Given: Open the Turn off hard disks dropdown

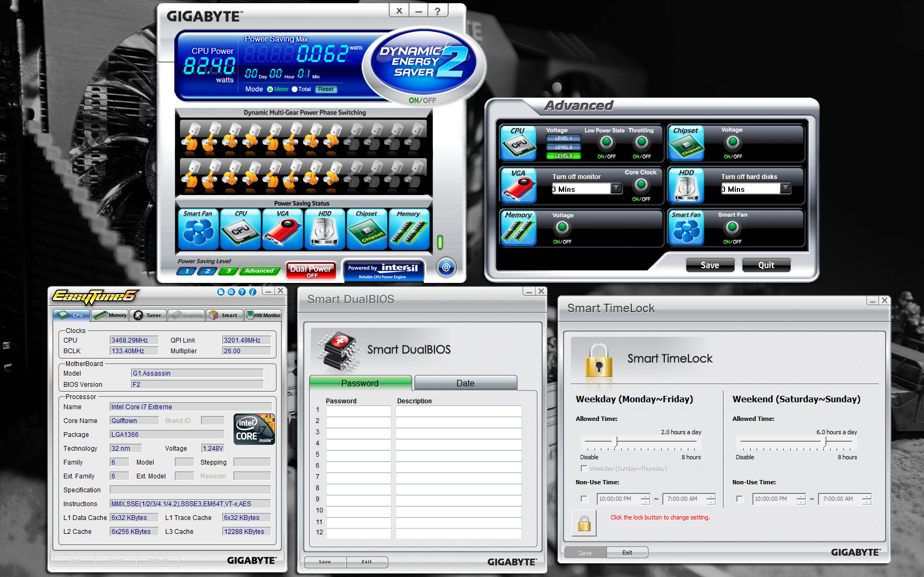Looking at the screenshot, I should [785, 189].
